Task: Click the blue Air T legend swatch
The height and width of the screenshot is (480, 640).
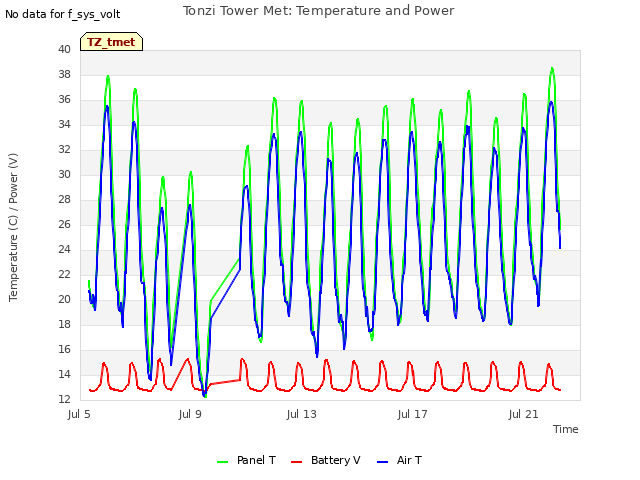Action: 382,462
